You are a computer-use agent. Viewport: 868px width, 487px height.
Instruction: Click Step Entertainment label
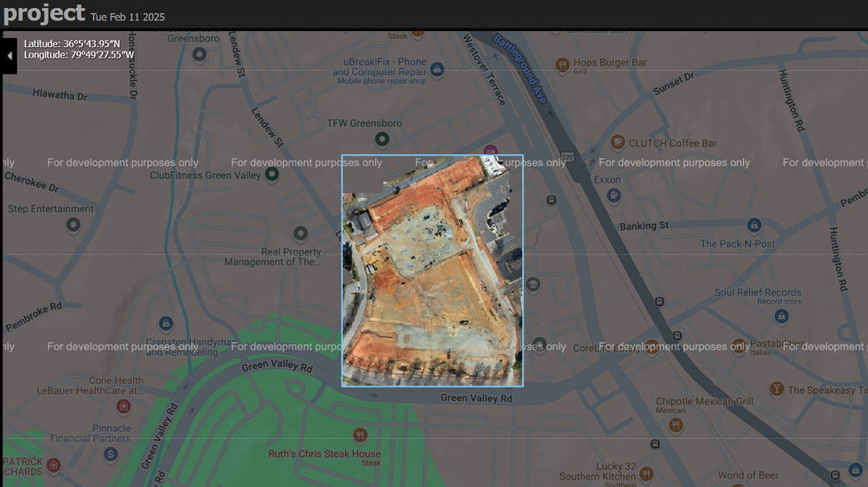51,208
